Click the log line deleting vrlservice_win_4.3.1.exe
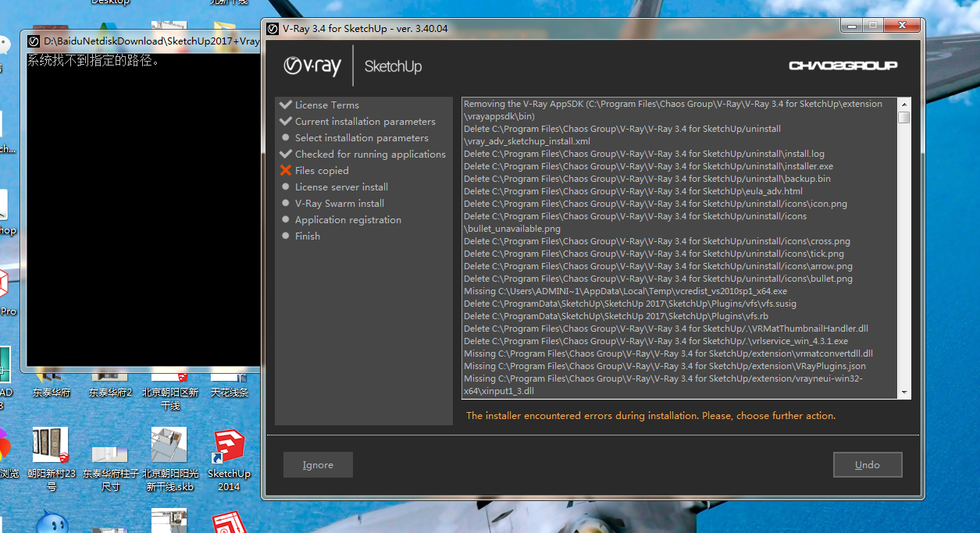Image resolution: width=980 pixels, height=533 pixels. (x=656, y=341)
